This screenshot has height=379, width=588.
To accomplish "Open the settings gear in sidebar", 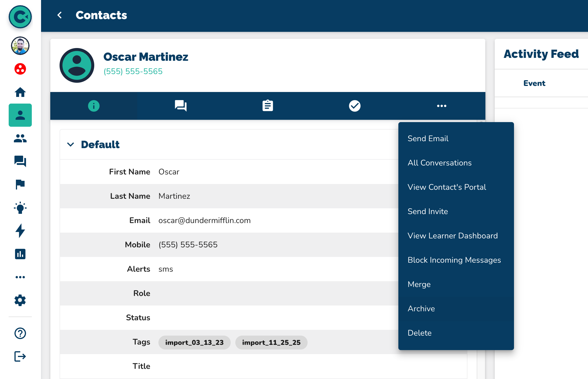I will tap(20, 300).
